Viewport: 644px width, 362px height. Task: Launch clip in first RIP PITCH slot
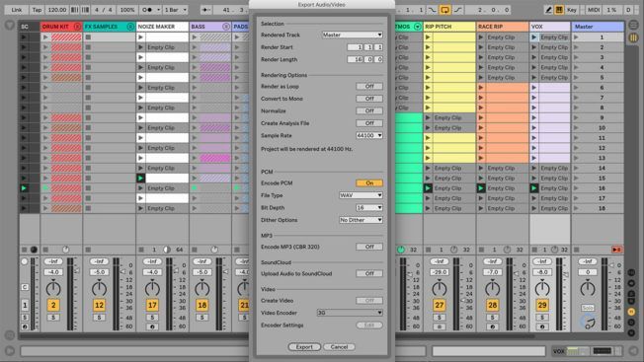[428, 37]
